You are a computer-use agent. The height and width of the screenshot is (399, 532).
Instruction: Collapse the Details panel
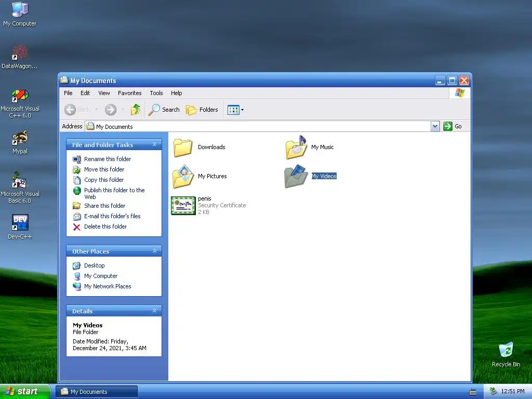click(154, 311)
